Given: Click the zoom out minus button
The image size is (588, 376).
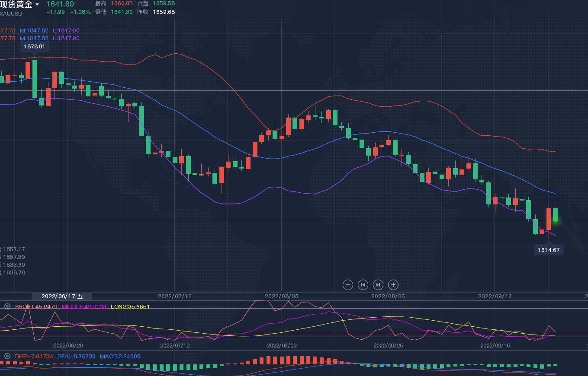Looking at the screenshot, I should [348, 284].
